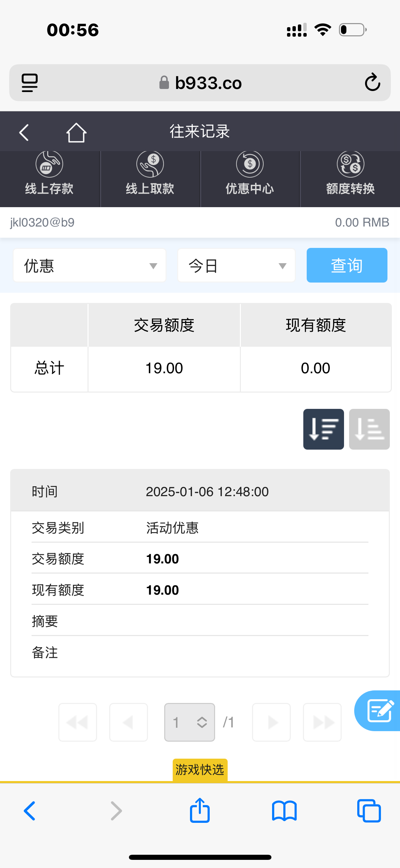Tap the b933.co address field
Screen dimensions: 400x868
200,83
